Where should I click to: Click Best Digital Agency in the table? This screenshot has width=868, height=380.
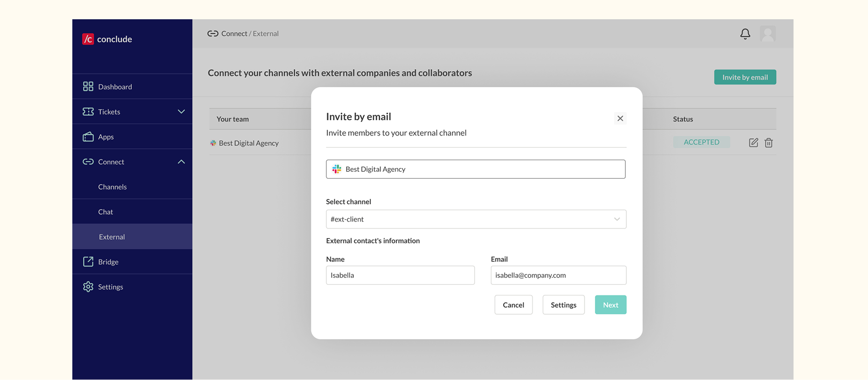pyautogui.click(x=249, y=143)
